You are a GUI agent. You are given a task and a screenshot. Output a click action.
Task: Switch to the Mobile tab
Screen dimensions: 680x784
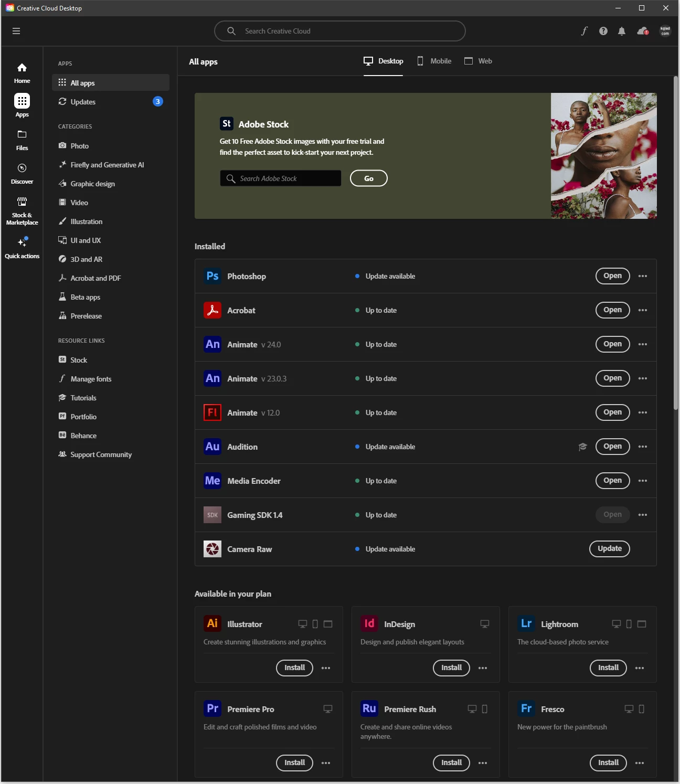point(434,61)
